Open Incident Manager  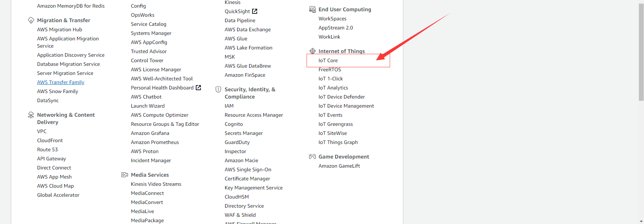(151, 160)
